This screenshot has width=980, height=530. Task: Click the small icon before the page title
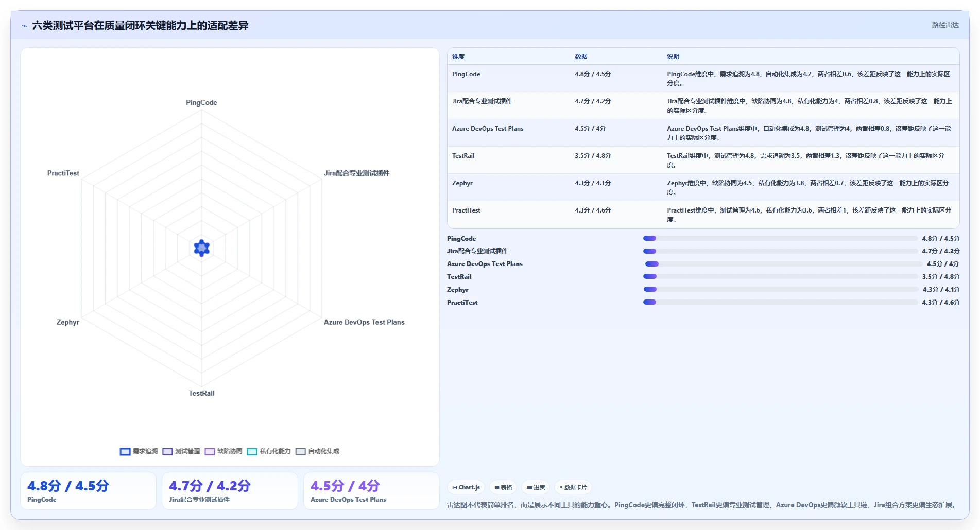24,26
